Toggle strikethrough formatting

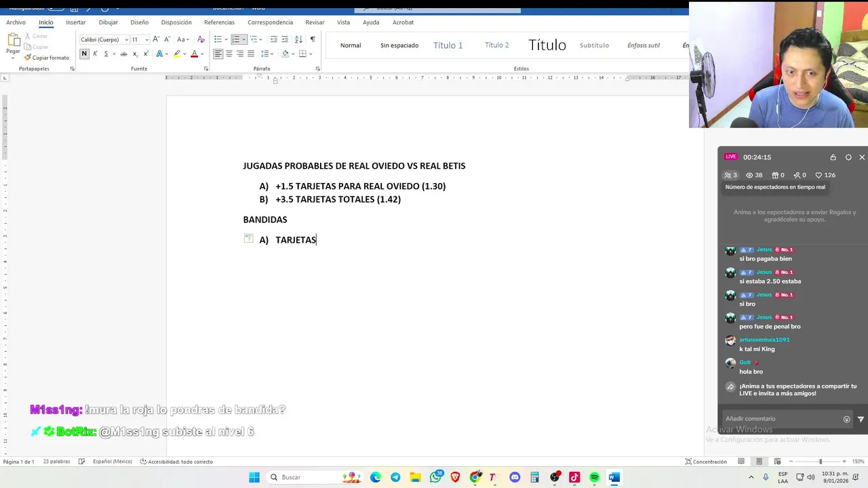click(x=124, y=54)
